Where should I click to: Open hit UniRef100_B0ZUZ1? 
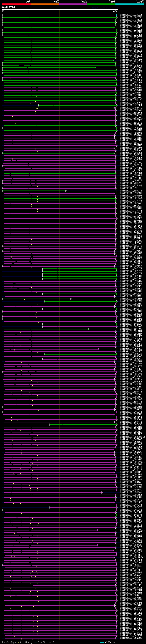[131, 354]
